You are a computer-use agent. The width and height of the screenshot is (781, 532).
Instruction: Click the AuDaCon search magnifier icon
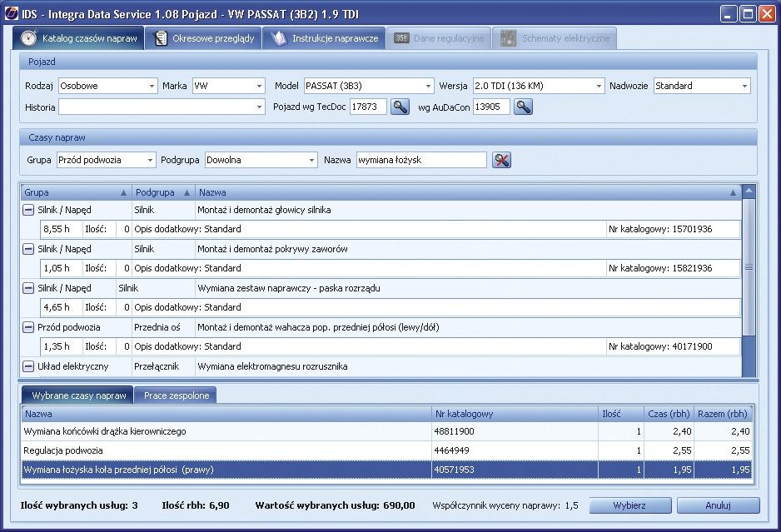coord(523,107)
